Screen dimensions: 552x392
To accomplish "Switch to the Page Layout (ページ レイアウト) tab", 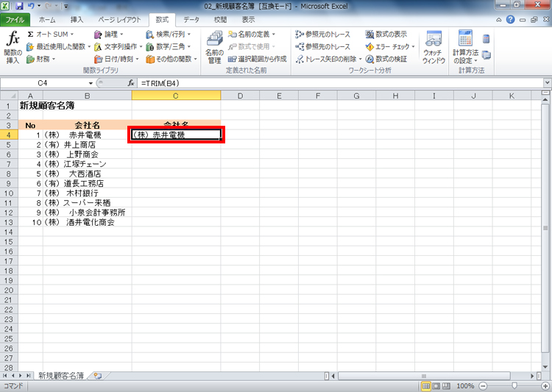I will [x=119, y=20].
